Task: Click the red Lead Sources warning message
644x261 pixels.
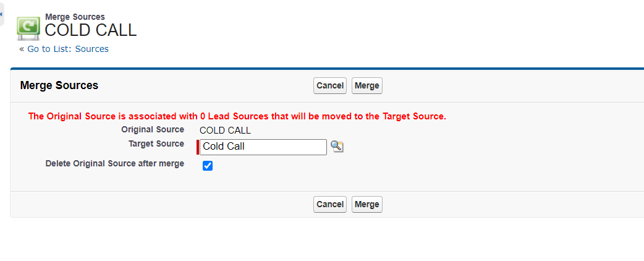Action: (x=237, y=116)
